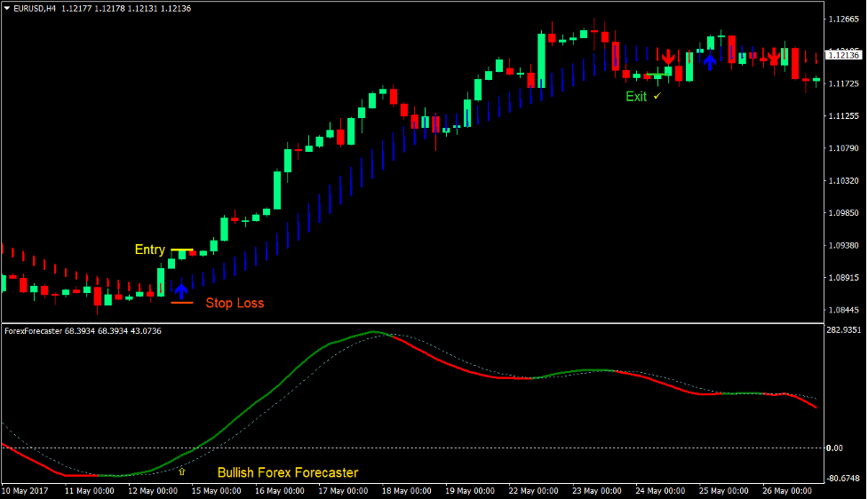Click the 26 May 00:00 date label
Viewport: 868px width, 499px height.
point(786,491)
